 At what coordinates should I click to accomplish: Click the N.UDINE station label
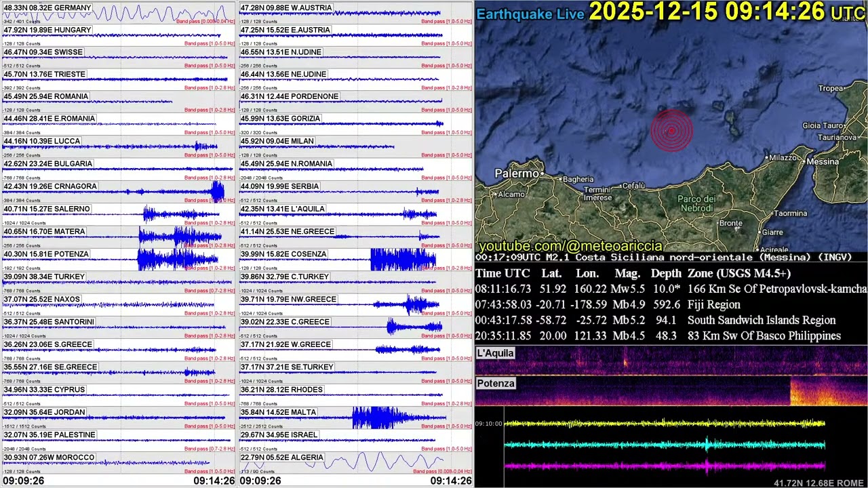coord(281,53)
